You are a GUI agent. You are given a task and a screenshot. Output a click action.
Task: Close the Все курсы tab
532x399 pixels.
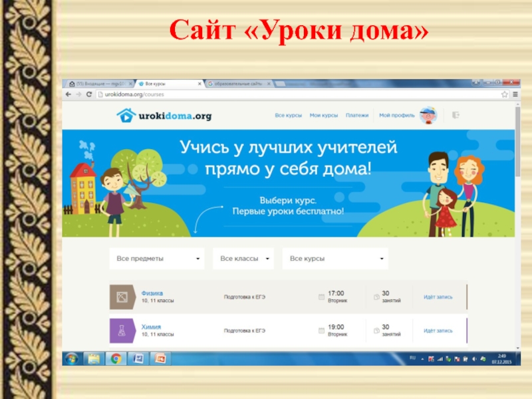[x=199, y=84]
